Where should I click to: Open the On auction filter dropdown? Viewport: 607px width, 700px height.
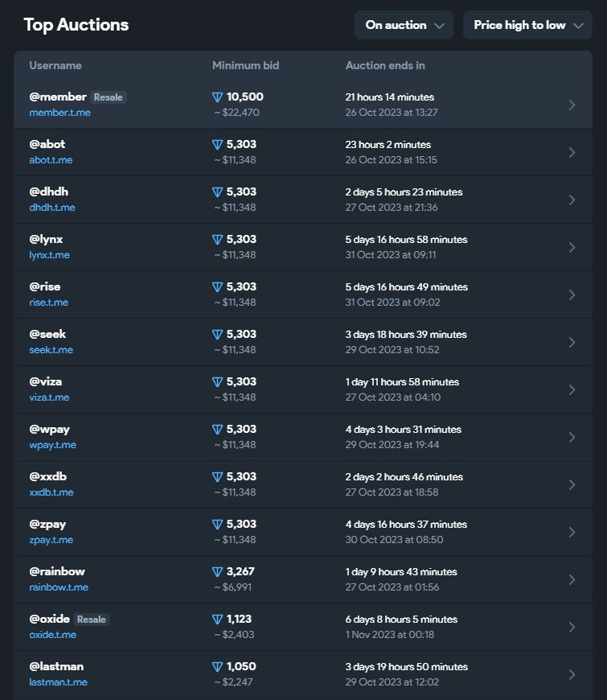tap(404, 25)
